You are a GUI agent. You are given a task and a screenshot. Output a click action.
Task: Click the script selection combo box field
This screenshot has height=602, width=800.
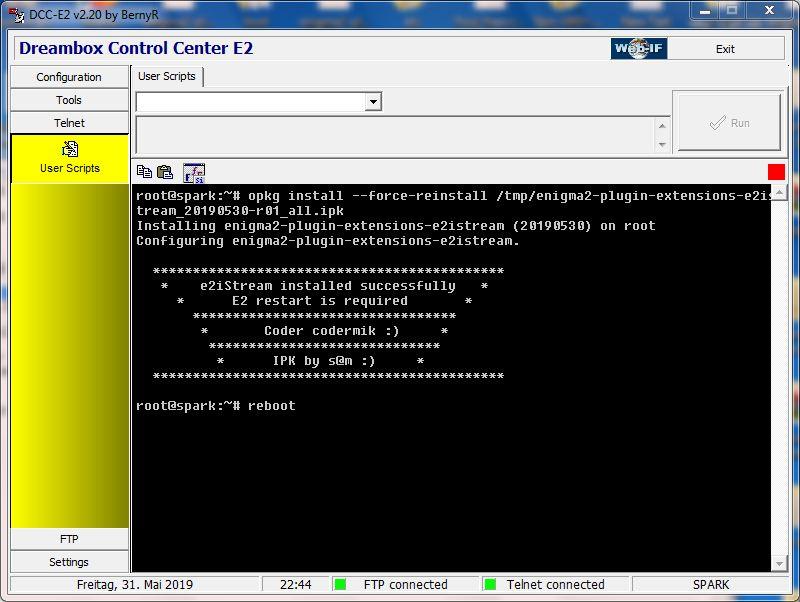coord(258,102)
